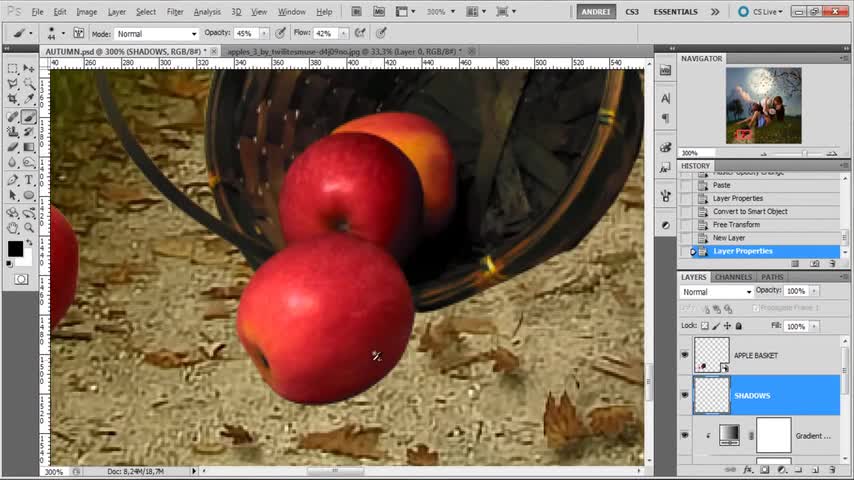Viewport: 854px width, 480px height.
Task: Open brush preset picker
Action: (63, 33)
